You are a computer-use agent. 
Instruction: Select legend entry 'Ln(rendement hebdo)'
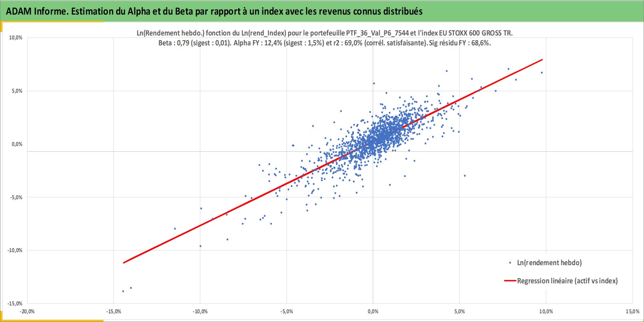coord(549,263)
